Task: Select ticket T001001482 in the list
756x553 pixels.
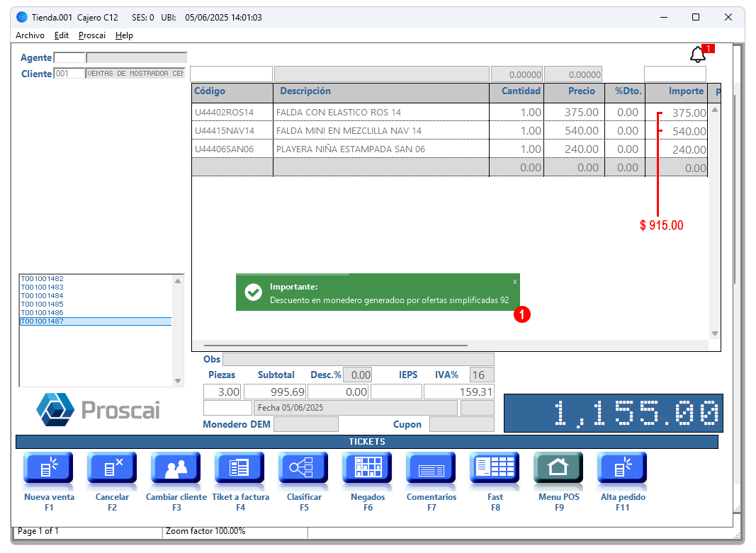Action: click(42, 279)
